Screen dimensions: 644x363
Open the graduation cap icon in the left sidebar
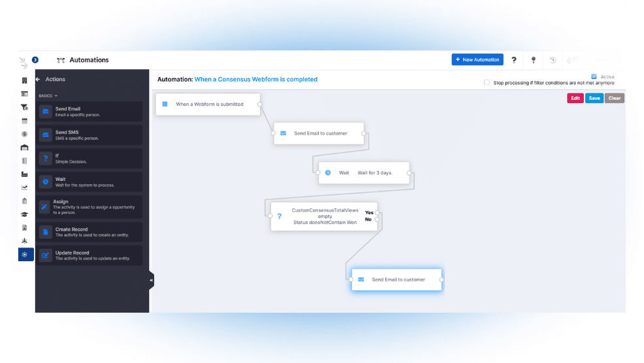[x=25, y=214]
